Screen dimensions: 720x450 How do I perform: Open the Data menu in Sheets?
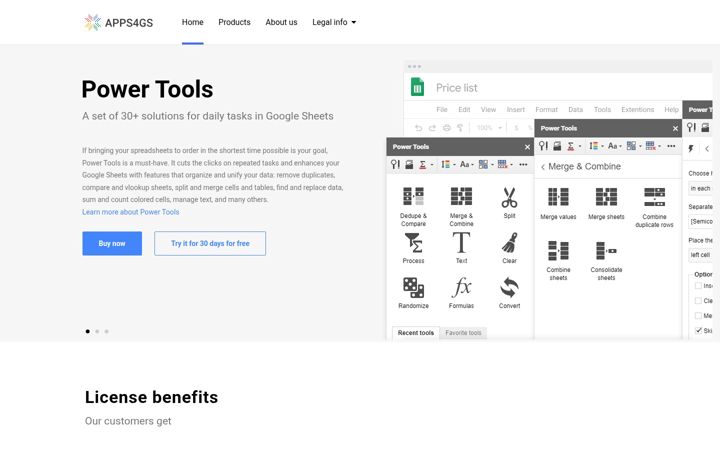pos(575,109)
